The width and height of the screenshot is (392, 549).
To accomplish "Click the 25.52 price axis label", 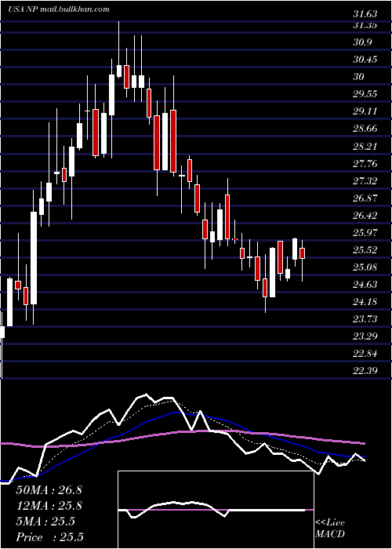I will tap(365, 250).
